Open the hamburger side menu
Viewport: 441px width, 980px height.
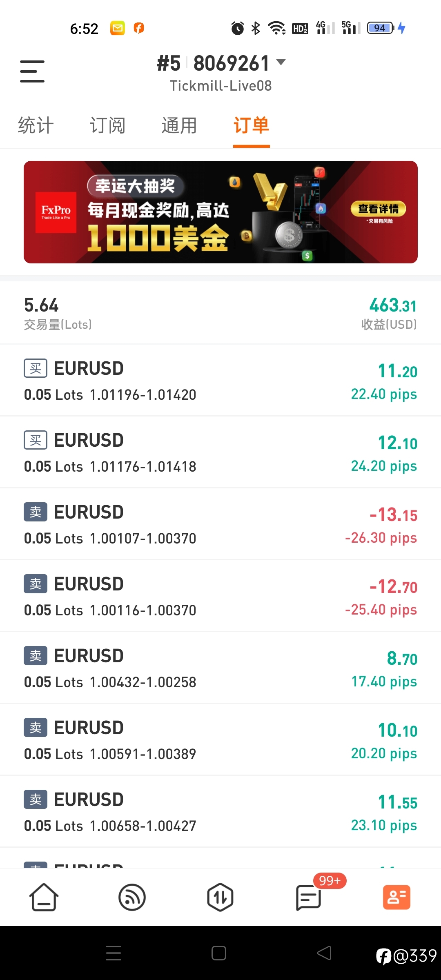(x=32, y=71)
